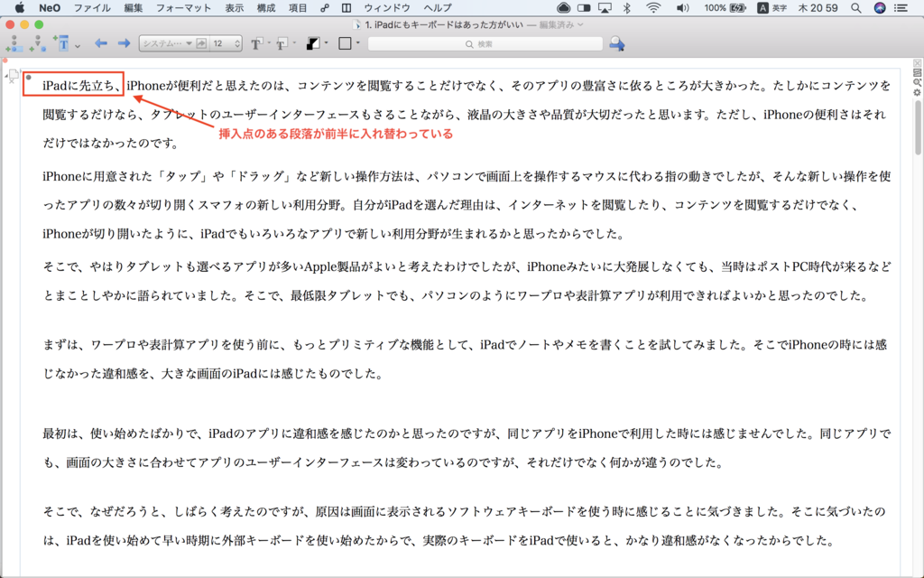Click the striped split-pane icon above scrollbar
This screenshot has width=924, height=578.
917,73
